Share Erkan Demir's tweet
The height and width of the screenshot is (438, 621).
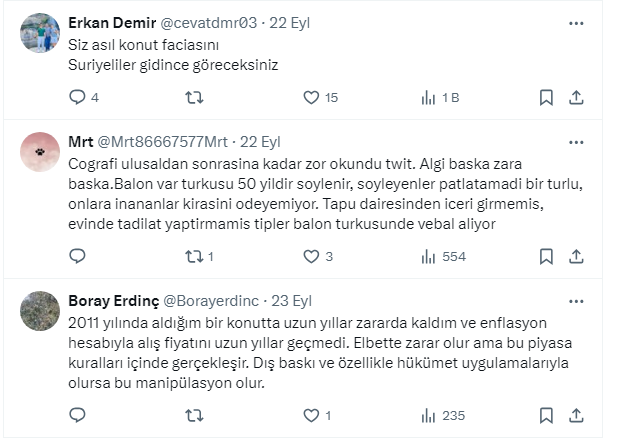576,97
